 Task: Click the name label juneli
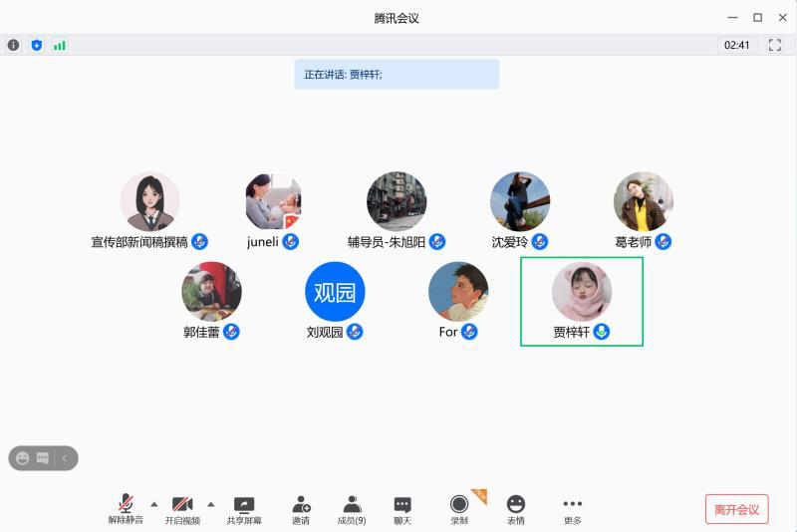[263, 242]
